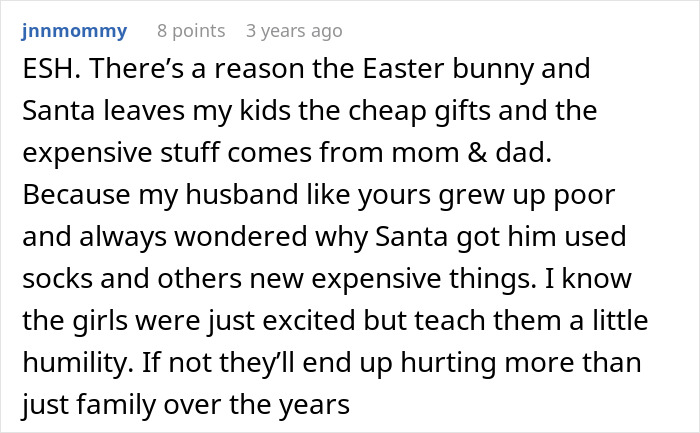Click the 3 years ago timestamp

pos(294,31)
